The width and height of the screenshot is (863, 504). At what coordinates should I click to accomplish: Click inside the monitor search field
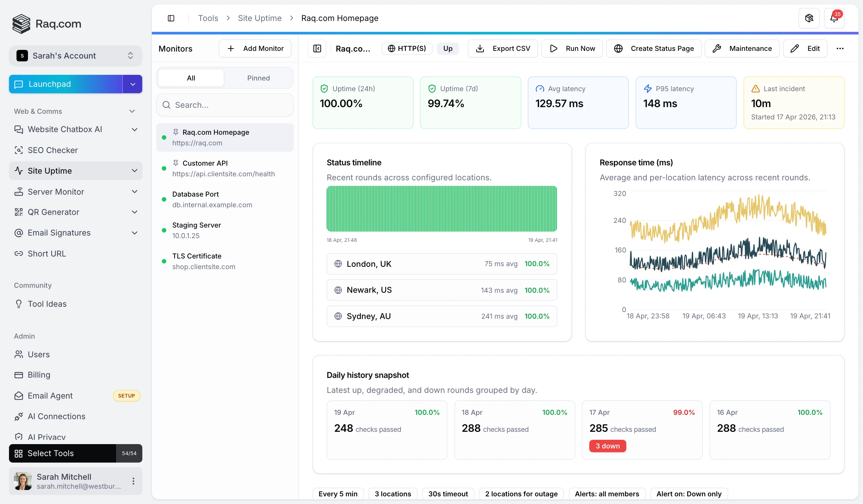pos(225,105)
